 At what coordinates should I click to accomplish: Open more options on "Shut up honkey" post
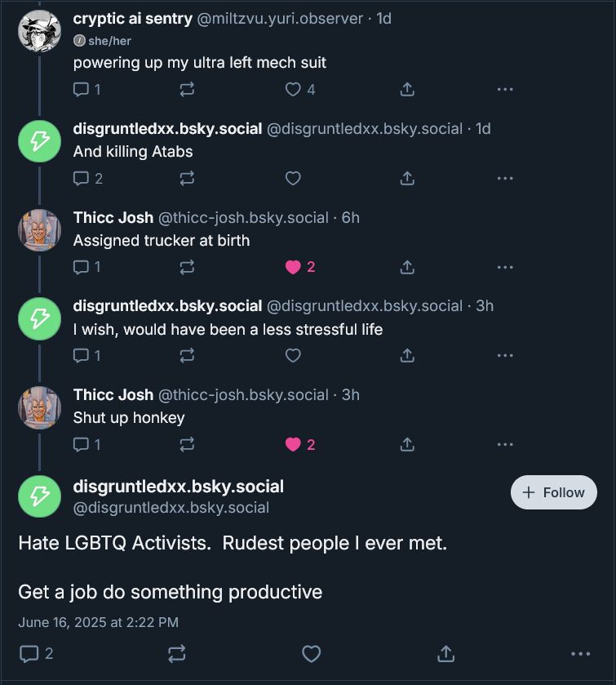click(505, 444)
